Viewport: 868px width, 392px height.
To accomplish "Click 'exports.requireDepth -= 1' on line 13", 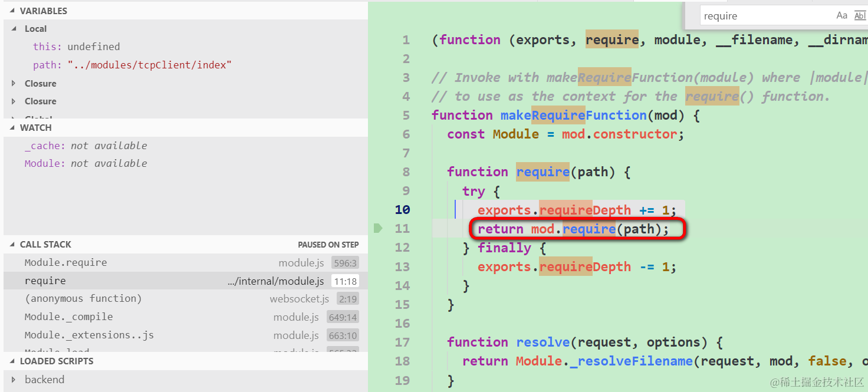I will [x=573, y=266].
